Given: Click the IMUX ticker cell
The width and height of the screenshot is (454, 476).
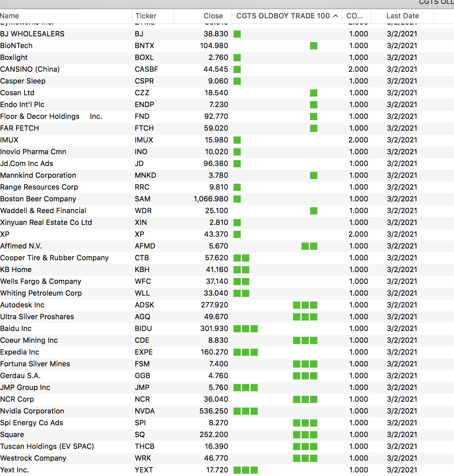Looking at the screenshot, I should pos(144,140).
